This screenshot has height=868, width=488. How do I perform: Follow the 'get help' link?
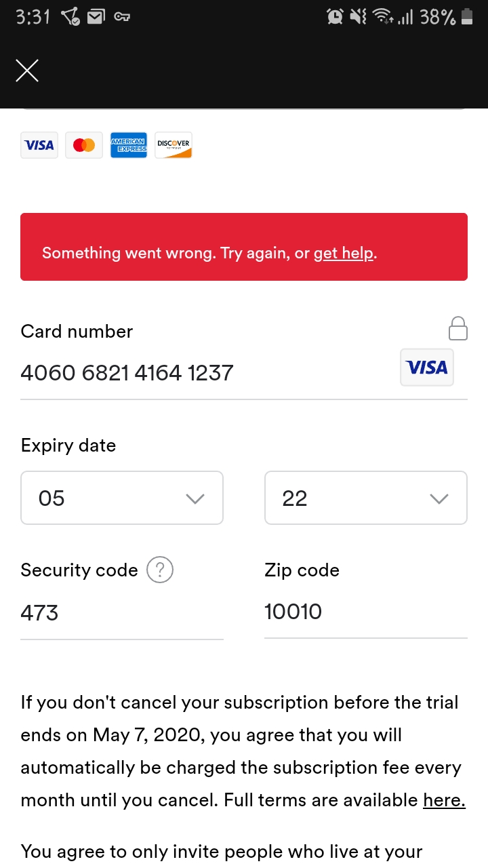pos(344,254)
